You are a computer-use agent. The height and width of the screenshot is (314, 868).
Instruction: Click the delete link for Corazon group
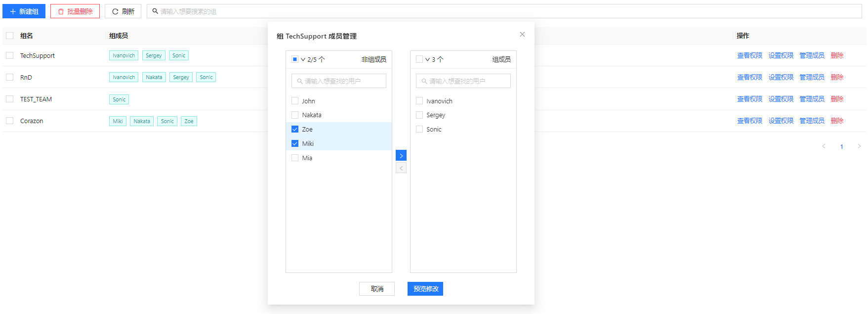tap(837, 121)
